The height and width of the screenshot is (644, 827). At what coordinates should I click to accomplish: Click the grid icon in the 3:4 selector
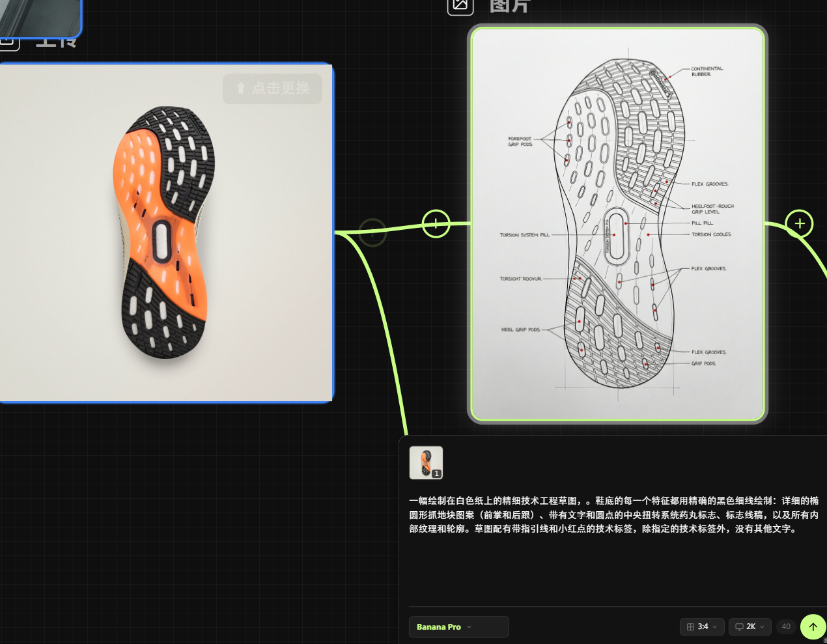690,626
